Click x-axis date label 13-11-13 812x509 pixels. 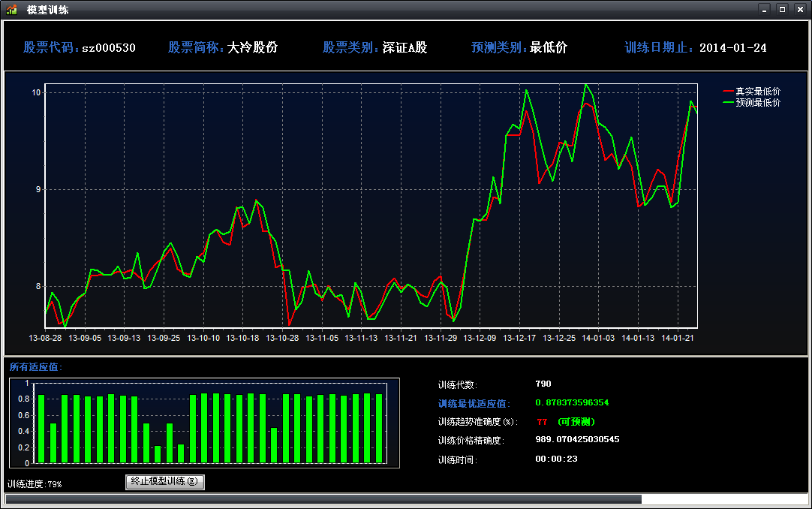[361, 338]
